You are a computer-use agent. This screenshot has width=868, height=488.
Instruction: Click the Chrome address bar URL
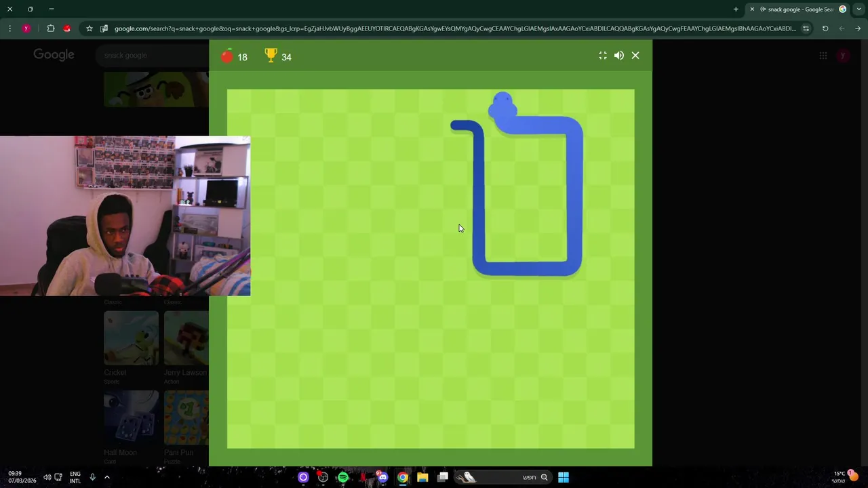(x=455, y=28)
